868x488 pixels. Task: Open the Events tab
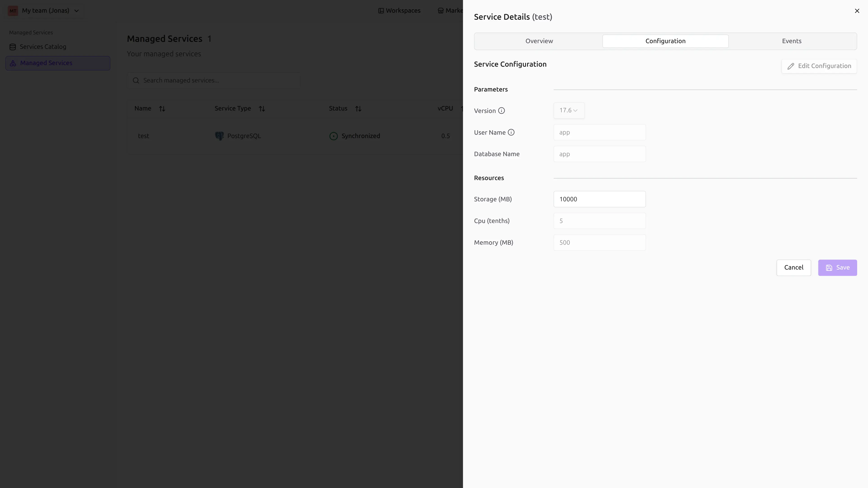point(792,41)
